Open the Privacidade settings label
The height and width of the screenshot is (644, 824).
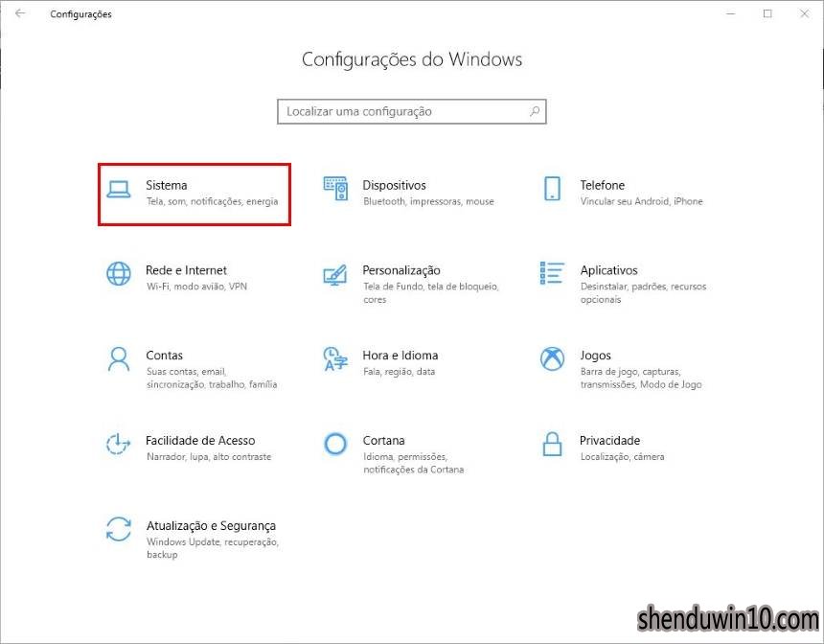coord(609,441)
